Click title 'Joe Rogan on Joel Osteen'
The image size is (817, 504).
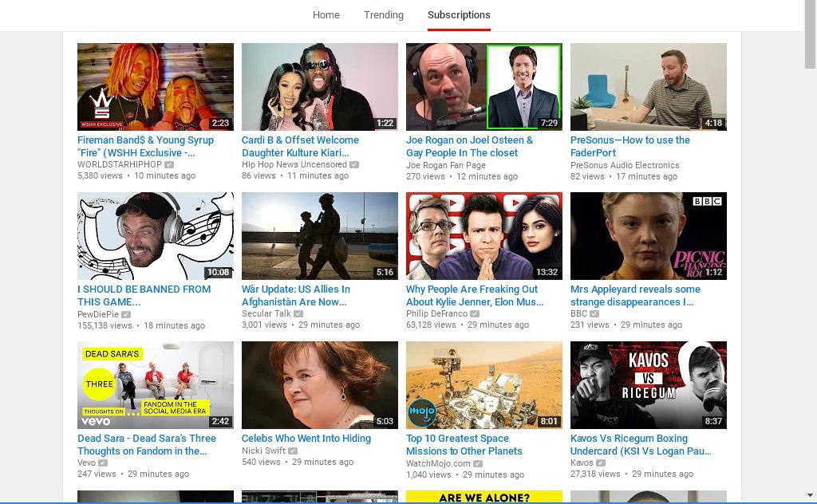pos(469,146)
